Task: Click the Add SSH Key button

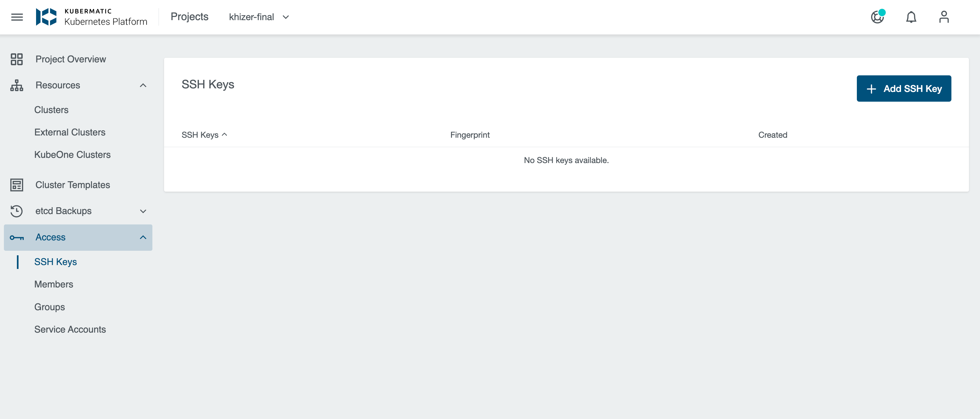Action: (x=904, y=88)
